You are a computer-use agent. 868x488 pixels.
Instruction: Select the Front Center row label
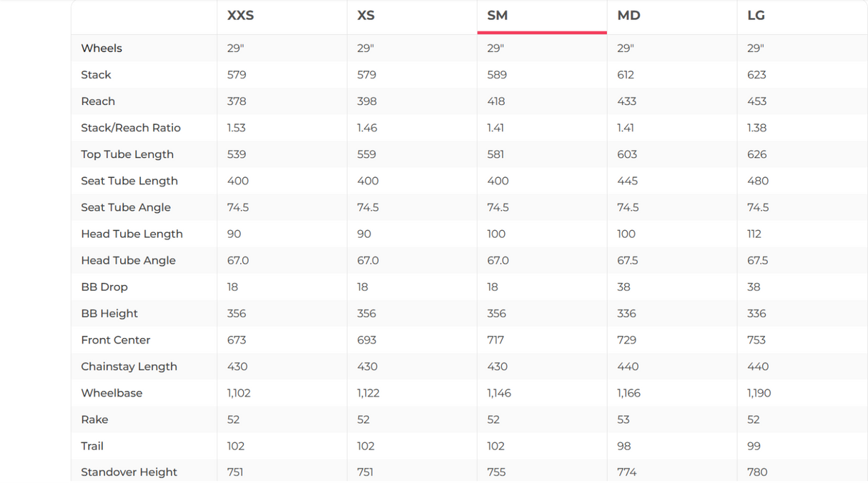pyautogui.click(x=116, y=340)
